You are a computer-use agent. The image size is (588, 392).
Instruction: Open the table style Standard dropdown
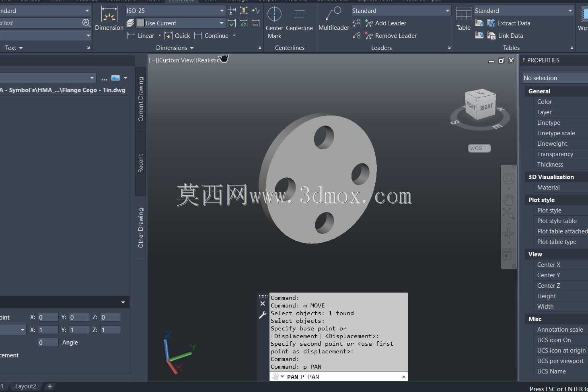coord(570,10)
